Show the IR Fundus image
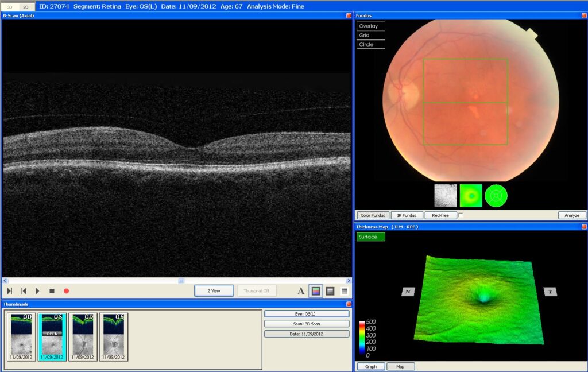This screenshot has width=588, height=372. 407,215
